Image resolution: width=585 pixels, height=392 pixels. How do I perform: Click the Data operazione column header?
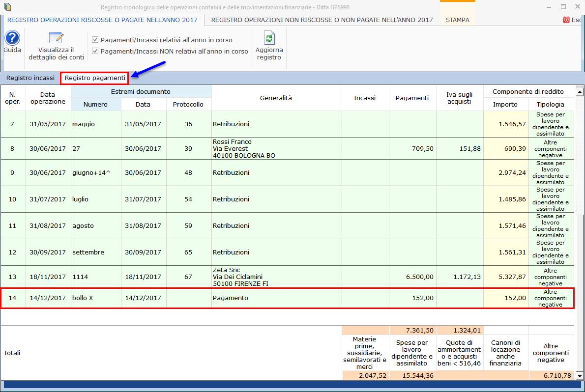[x=48, y=98]
